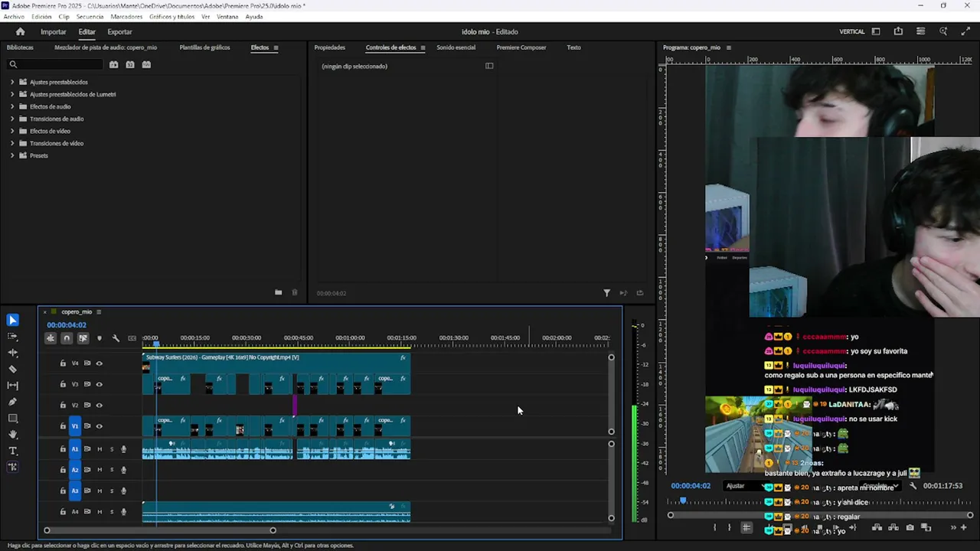Add a marker in the timeline
Viewport: 980px width, 551px height.
(x=100, y=338)
